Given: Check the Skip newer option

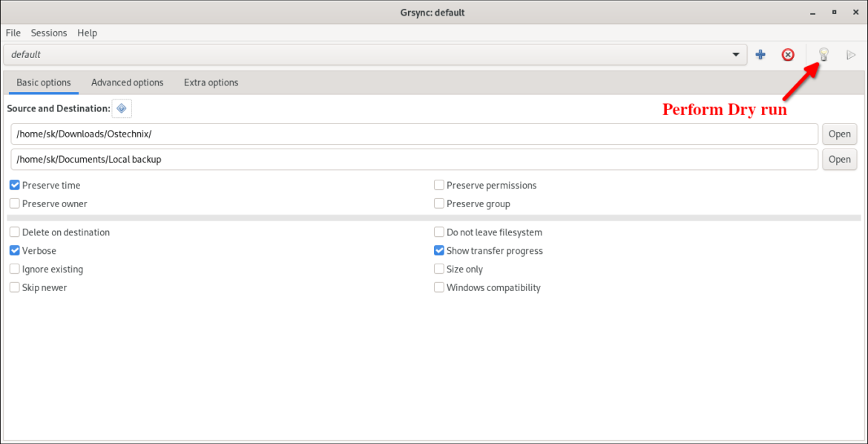Looking at the screenshot, I should 14,287.
